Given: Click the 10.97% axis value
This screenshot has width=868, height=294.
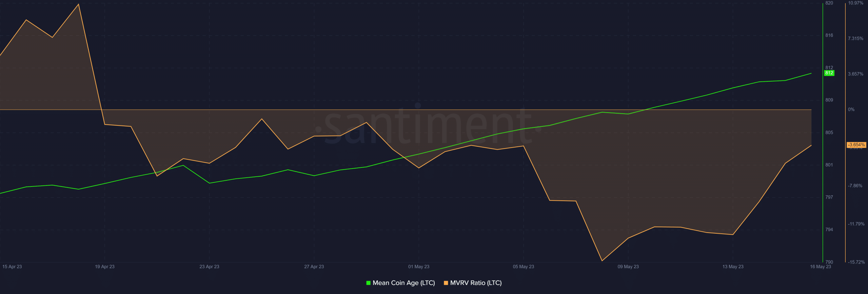Looking at the screenshot, I should point(855,3).
